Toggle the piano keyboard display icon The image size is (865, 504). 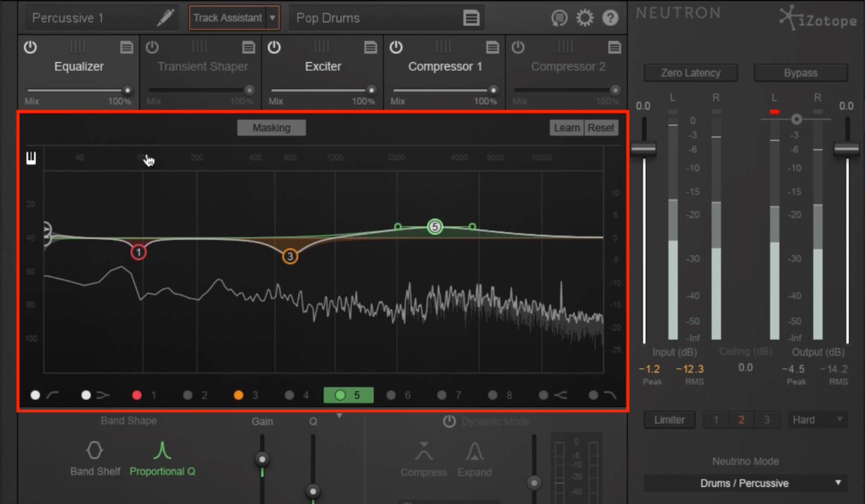click(x=31, y=158)
